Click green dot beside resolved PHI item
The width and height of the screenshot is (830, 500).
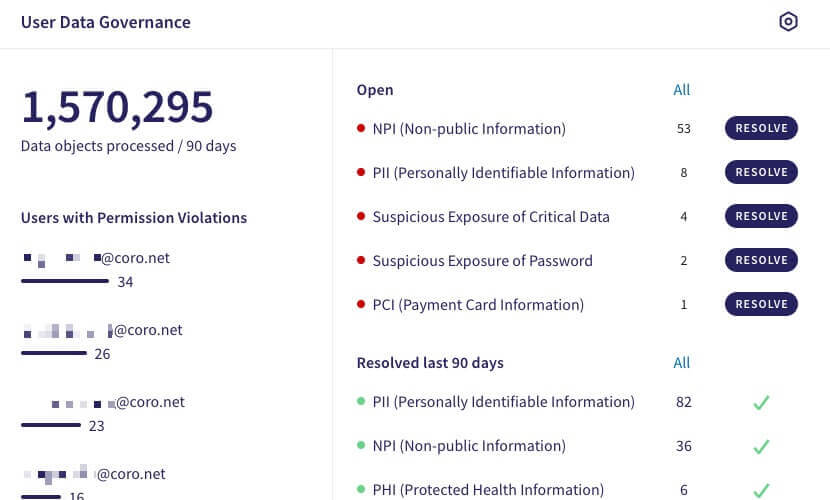pyautogui.click(x=361, y=489)
